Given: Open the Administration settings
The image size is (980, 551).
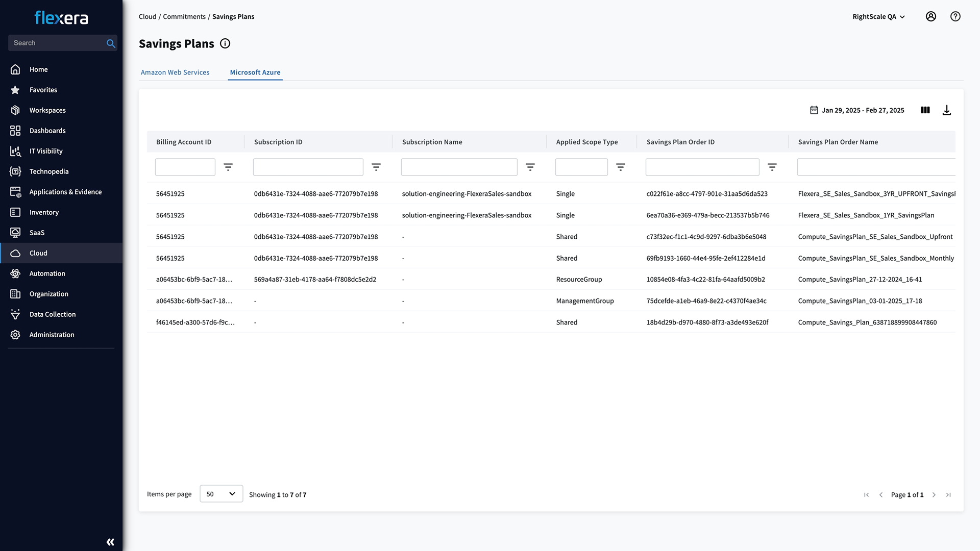Looking at the screenshot, I should pyautogui.click(x=51, y=334).
